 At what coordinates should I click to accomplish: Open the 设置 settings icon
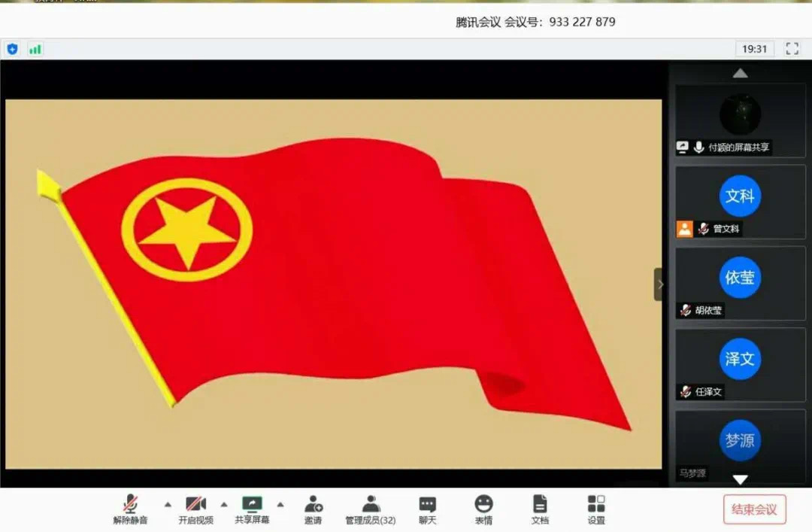pyautogui.click(x=596, y=509)
